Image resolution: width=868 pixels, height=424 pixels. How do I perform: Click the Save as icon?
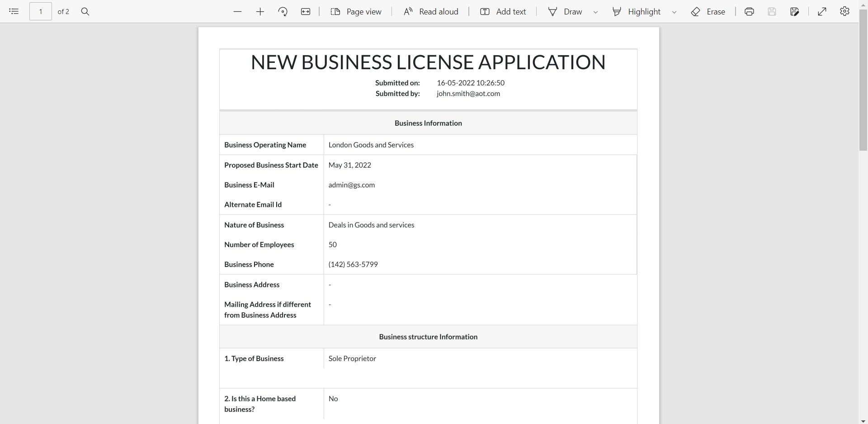tap(794, 12)
